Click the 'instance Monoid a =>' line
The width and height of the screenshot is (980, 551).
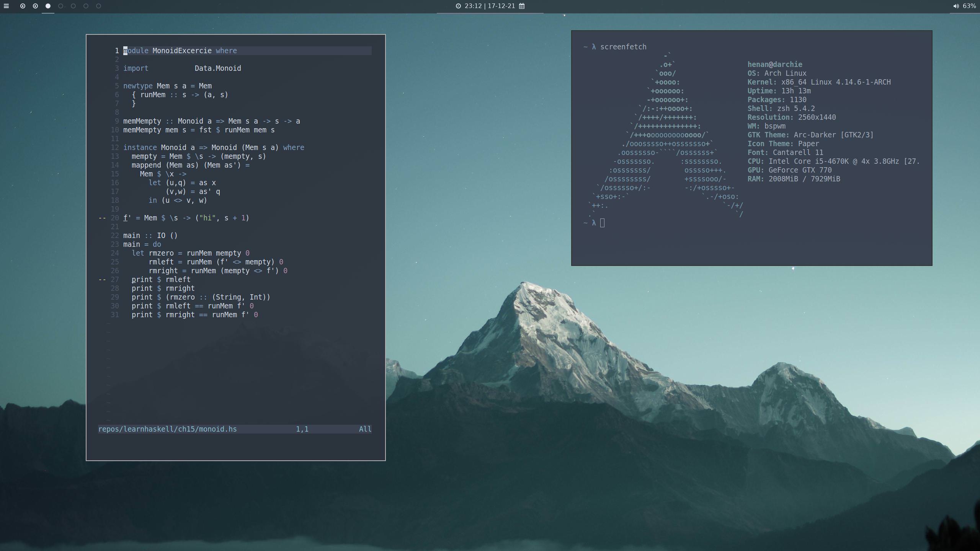(214, 147)
